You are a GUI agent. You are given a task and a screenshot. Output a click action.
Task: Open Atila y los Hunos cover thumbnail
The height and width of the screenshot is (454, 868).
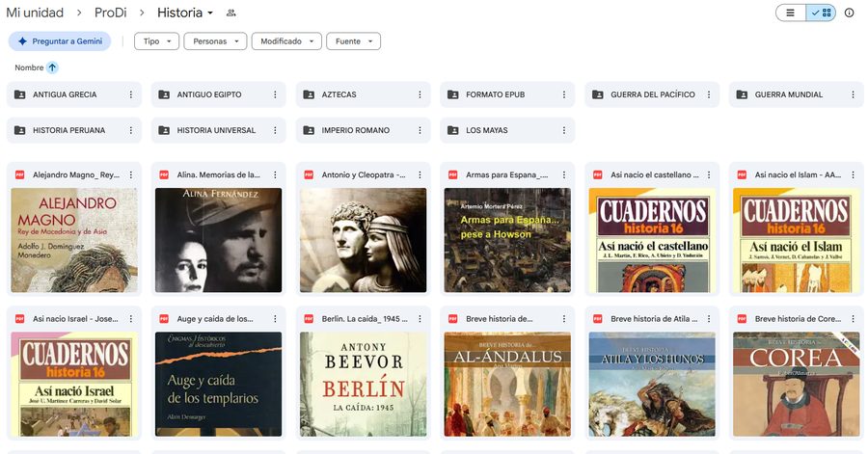click(x=652, y=385)
